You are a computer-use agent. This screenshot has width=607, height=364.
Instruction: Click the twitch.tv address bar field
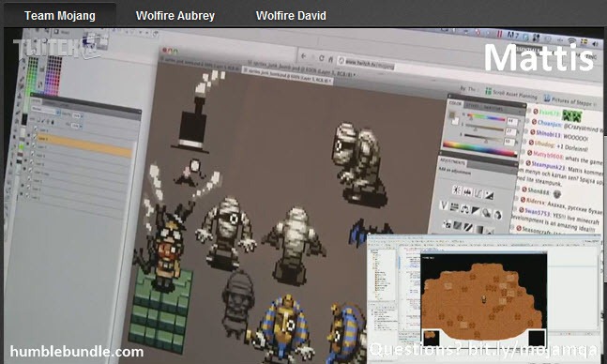click(366, 63)
